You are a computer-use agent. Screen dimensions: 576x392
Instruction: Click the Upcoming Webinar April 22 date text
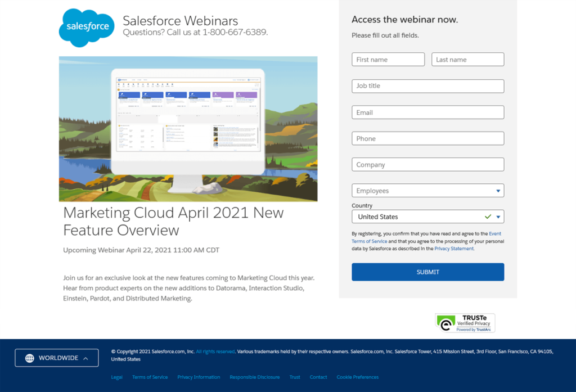[x=141, y=250]
